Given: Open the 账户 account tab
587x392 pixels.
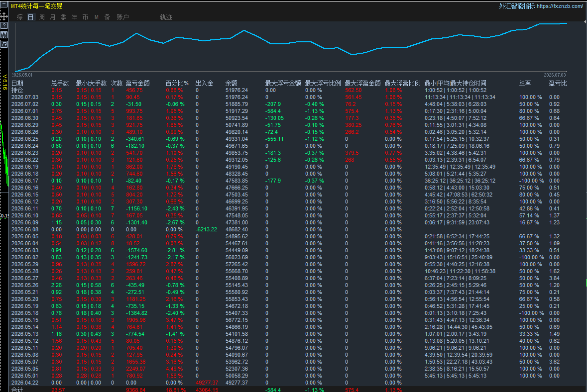Looking at the screenshot, I should [122, 17].
